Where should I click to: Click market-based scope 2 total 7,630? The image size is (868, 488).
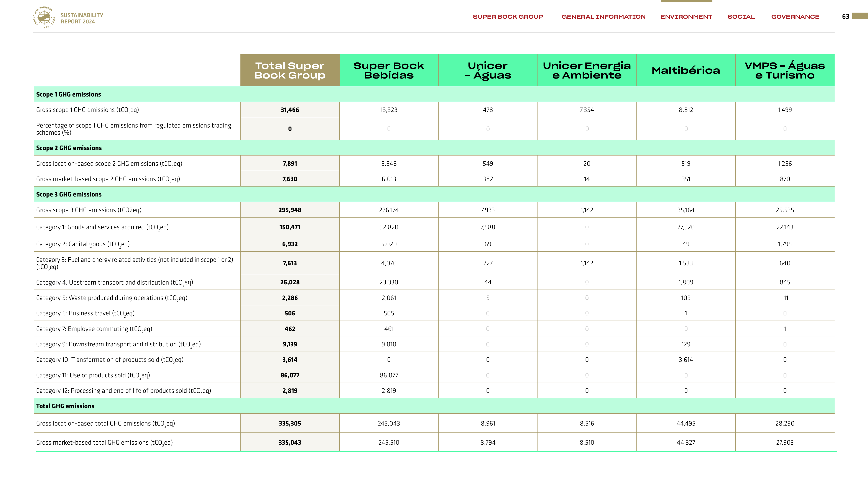290,179
